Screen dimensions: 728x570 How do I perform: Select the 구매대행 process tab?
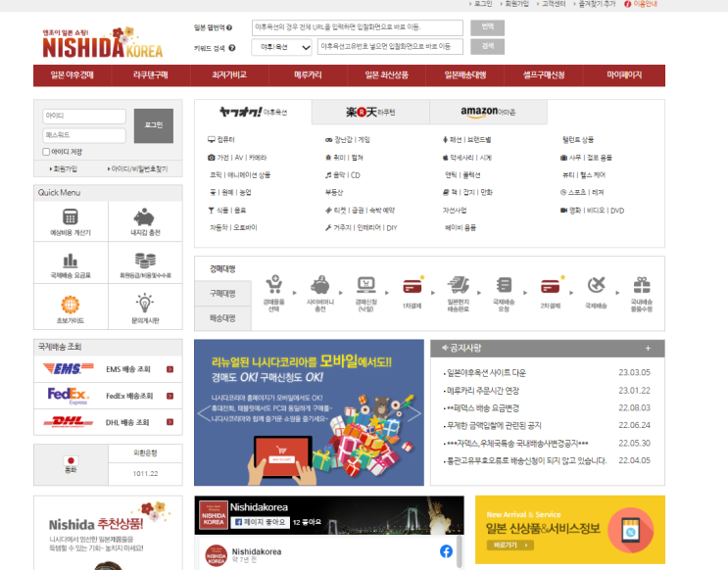222,294
